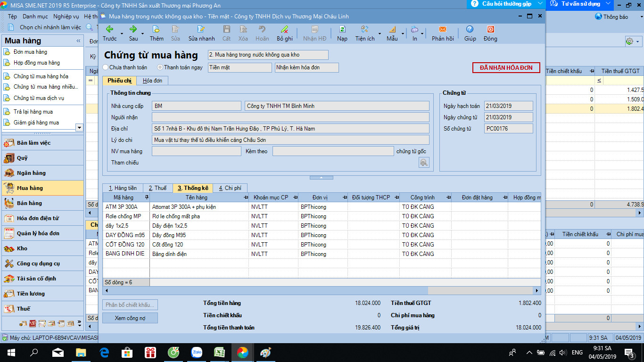Collapse the Mua hàng sidebar panel chevron
Viewport: 644px width, 362px height.
78,41
